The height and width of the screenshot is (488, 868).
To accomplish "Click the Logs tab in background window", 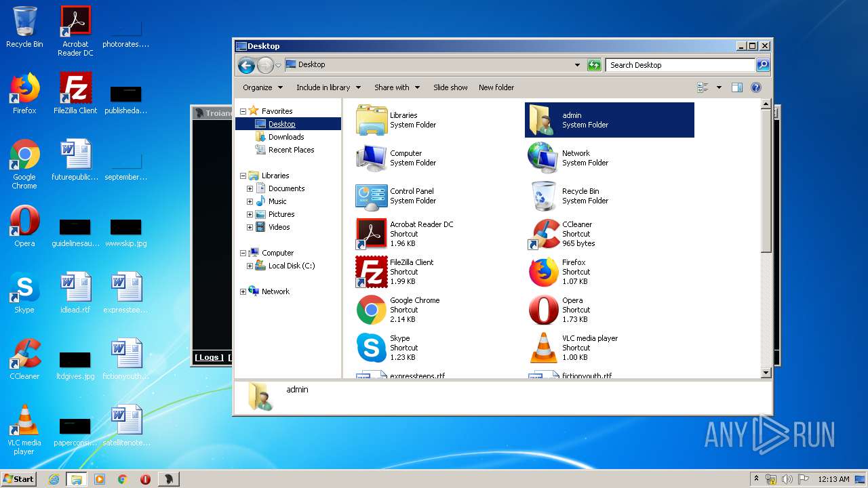I will (209, 357).
